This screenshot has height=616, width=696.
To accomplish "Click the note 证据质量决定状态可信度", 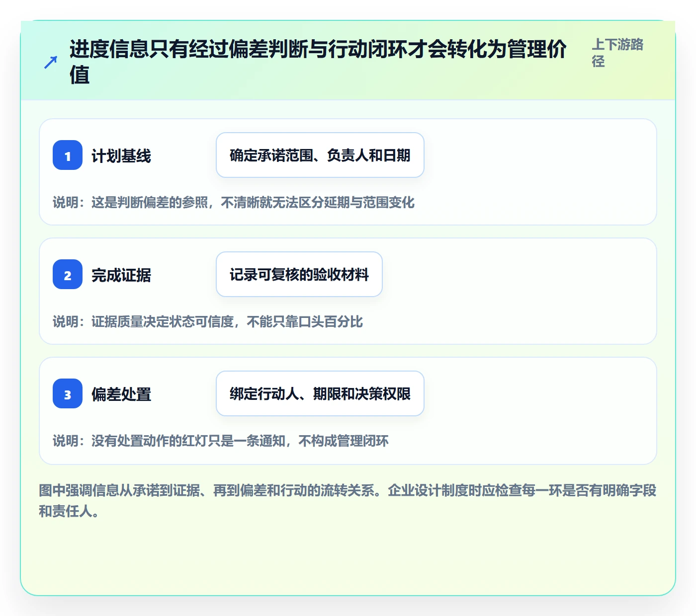I will click(208, 321).
